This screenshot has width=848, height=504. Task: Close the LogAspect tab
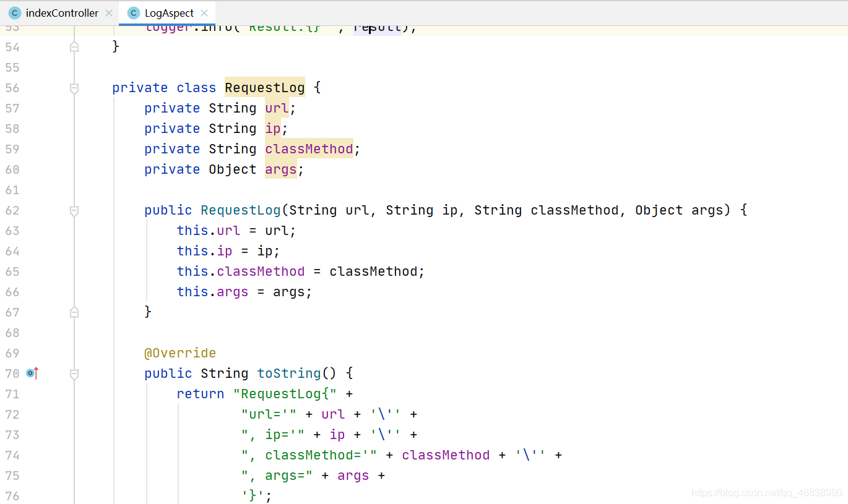tap(204, 13)
